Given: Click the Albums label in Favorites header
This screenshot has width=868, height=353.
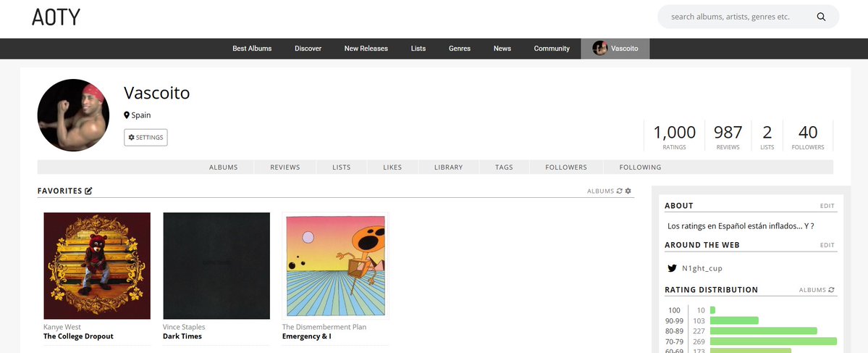Looking at the screenshot, I should tap(601, 191).
